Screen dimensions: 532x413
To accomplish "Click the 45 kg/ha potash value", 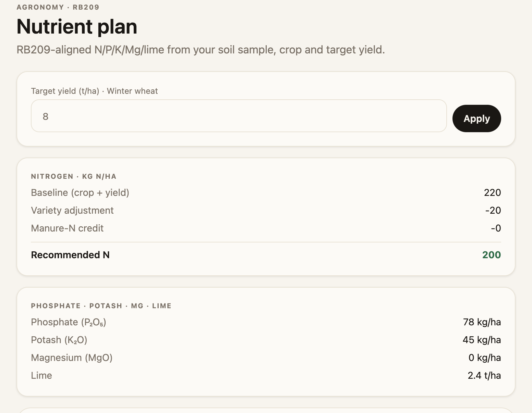I will (x=482, y=340).
